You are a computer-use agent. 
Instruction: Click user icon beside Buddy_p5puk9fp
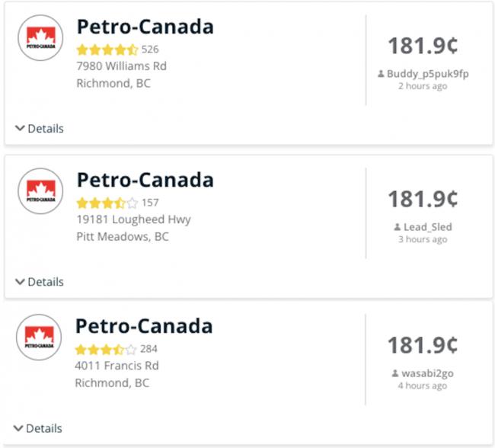381,74
